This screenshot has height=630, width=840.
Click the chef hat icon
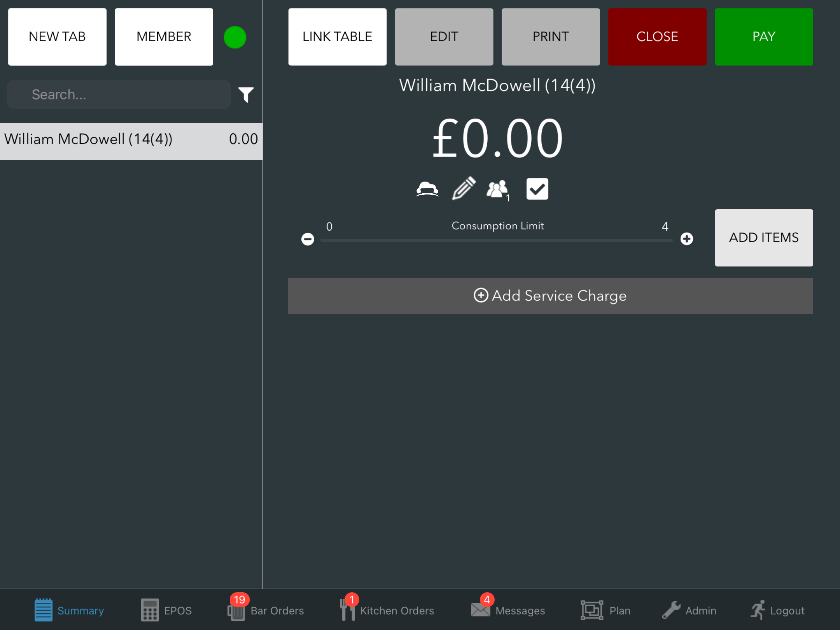[427, 189]
